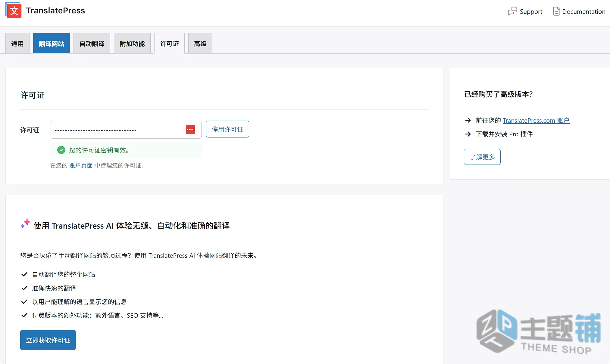Click the arrow icon before 下载并安装 Pro 插件
610x364 pixels.
(x=468, y=134)
